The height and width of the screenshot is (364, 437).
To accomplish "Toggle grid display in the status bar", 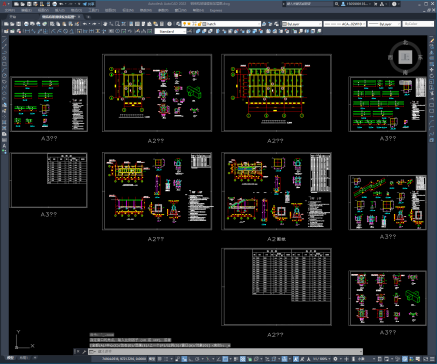I will 160,359.
